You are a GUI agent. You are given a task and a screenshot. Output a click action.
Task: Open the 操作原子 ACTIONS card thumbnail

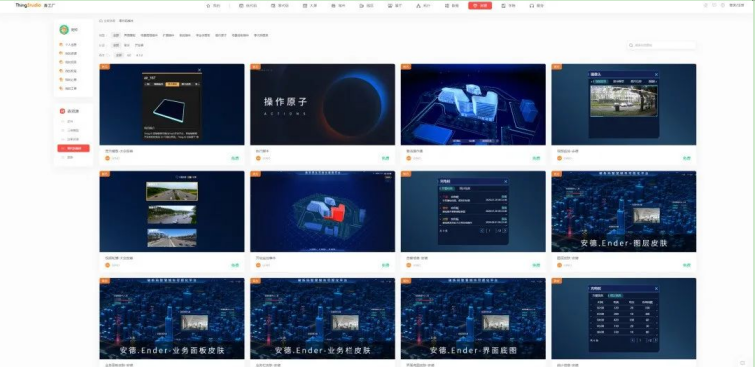[322, 105]
